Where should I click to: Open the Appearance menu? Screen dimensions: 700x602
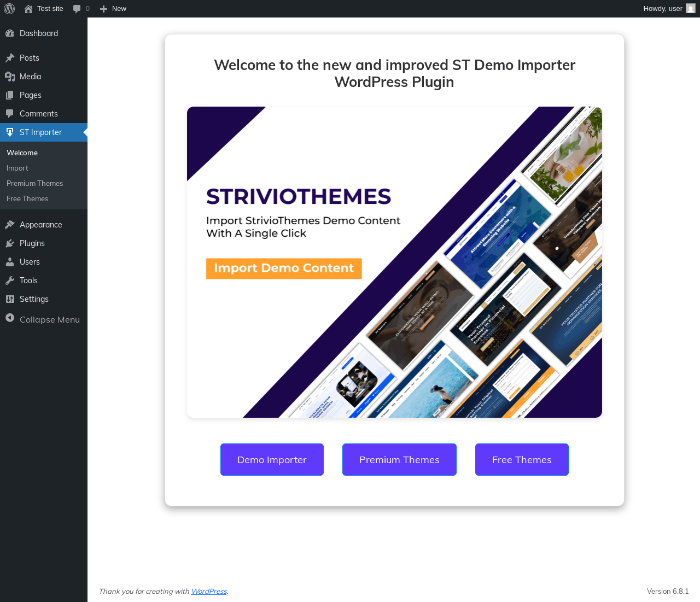[x=44, y=225]
